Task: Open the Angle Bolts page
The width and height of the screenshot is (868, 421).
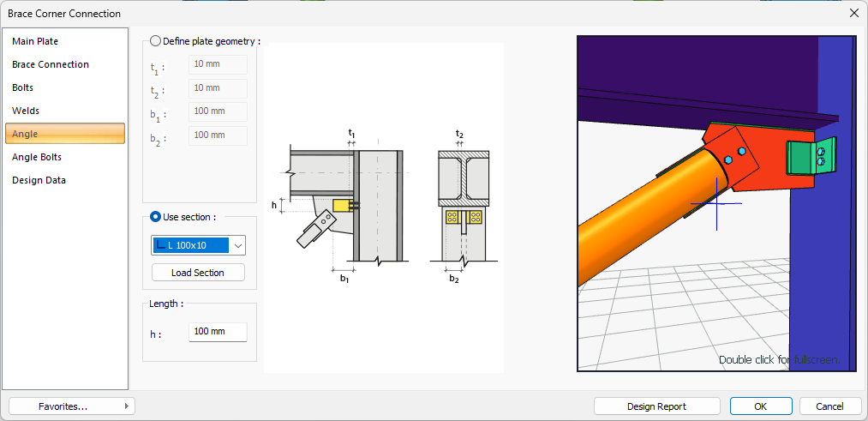Action: coord(37,157)
